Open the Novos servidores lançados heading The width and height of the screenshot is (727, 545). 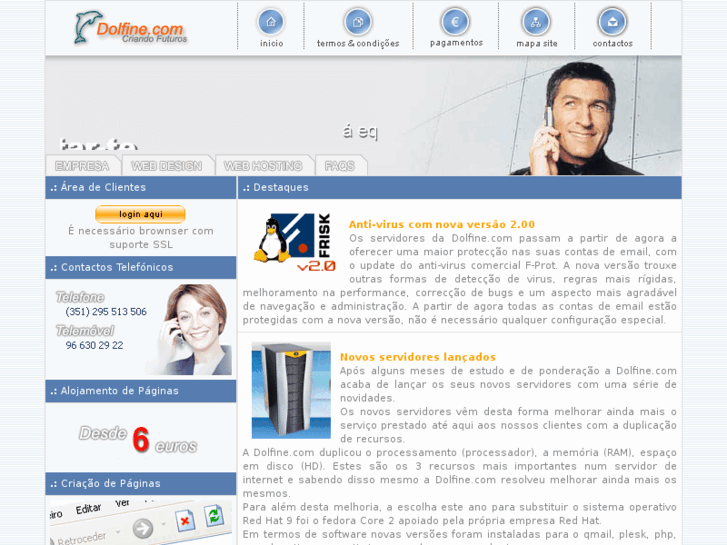tap(418, 357)
